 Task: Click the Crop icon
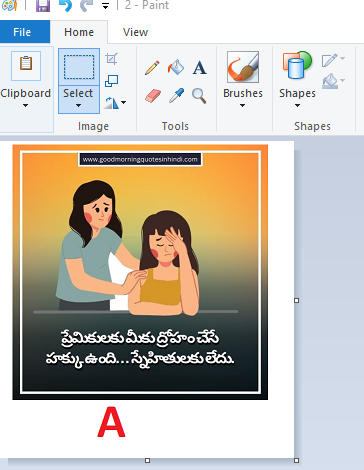click(x=111, y=59)
